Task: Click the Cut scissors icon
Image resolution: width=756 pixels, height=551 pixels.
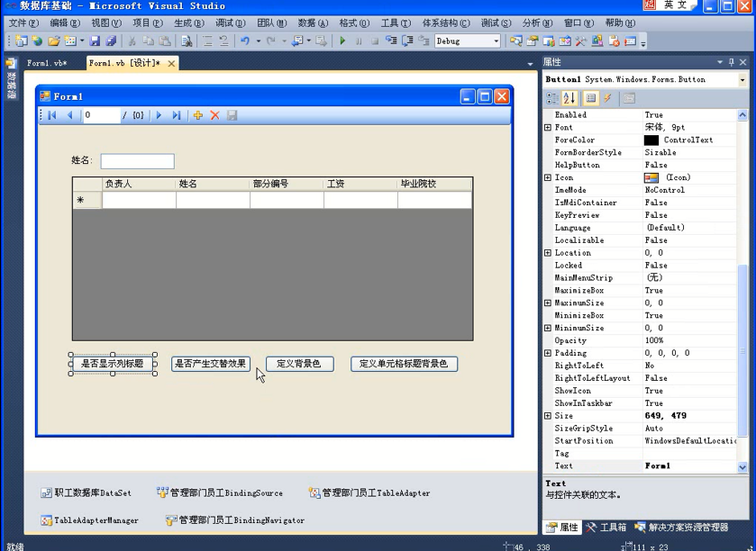Action: pyautogui.click(x=132, y=41)
